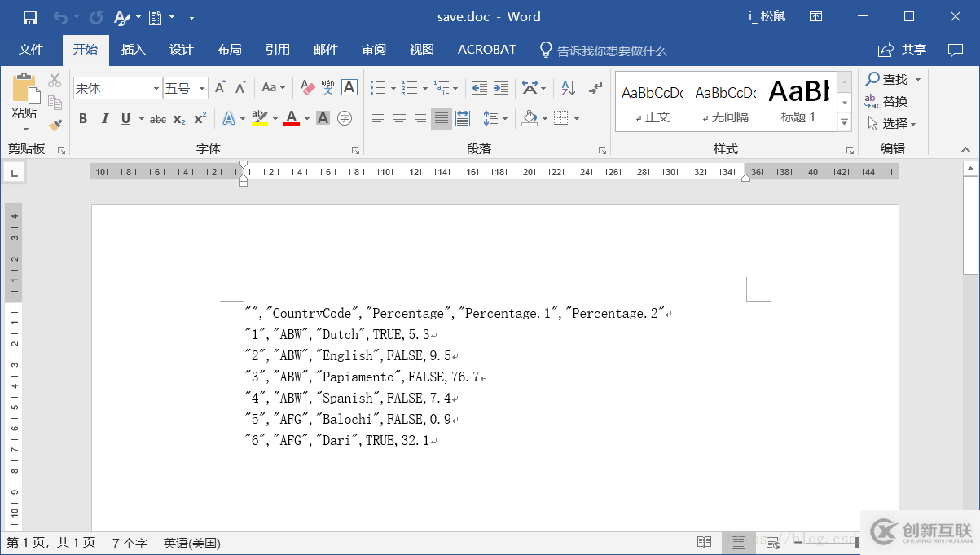Click the tab stop selector at ruler corner
Viewport: 980px width, 555px height.
(15, 172)
